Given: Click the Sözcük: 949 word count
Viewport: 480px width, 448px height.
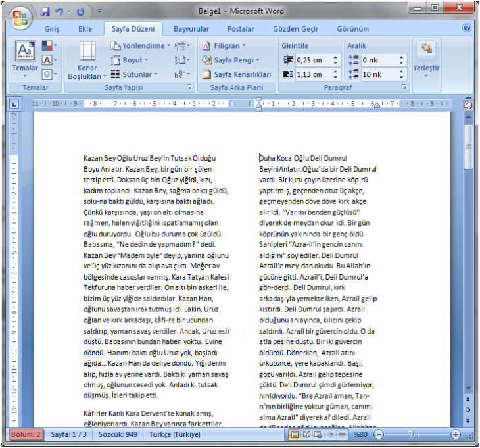Looking at the screenshot, I should coord(118,435).
